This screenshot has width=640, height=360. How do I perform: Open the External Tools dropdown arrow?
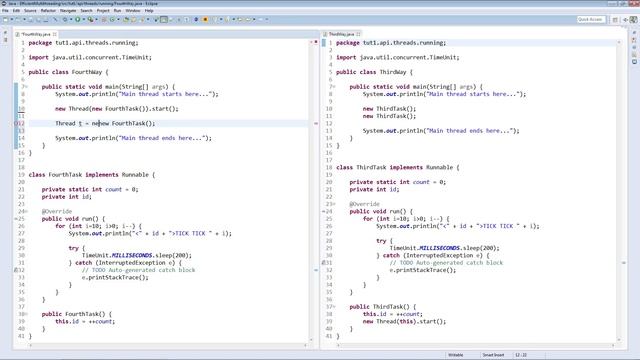[96, 20]
